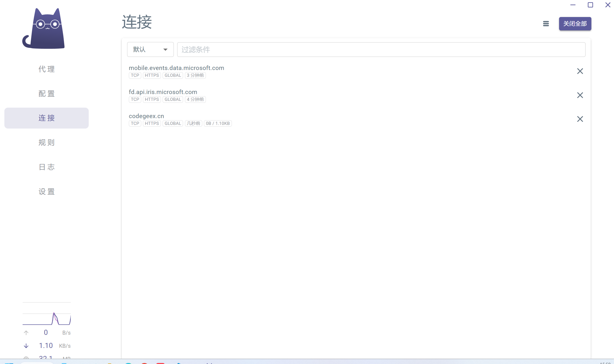This screenshot has width=614, height=364.
Task: Open 代理 (Proxy) settings panel
Action: click(x=46, y=69)
